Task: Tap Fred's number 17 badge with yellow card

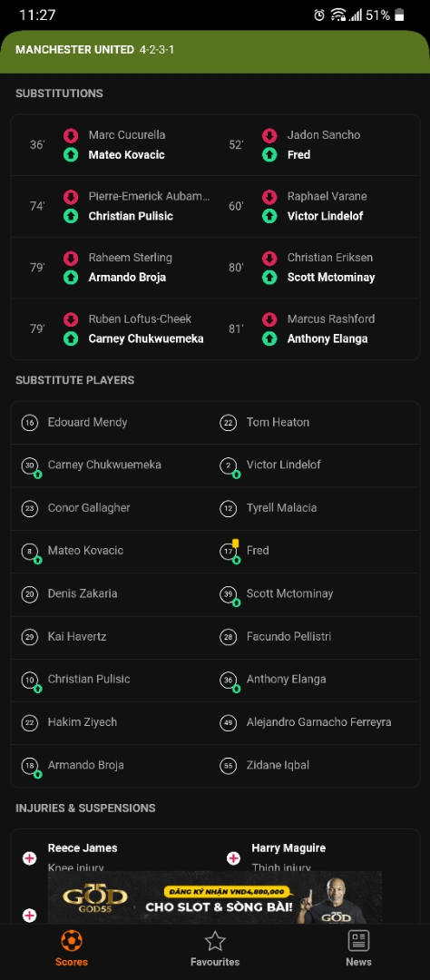Action: [x=229, y=551]
